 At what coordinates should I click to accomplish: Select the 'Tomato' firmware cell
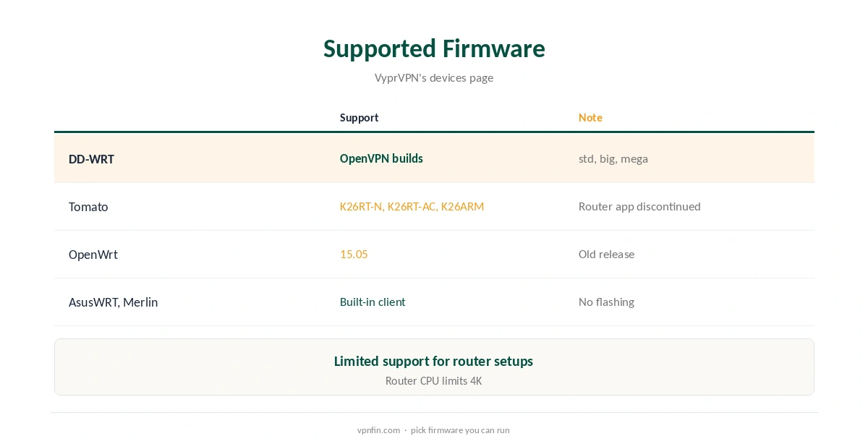(88, 207)
